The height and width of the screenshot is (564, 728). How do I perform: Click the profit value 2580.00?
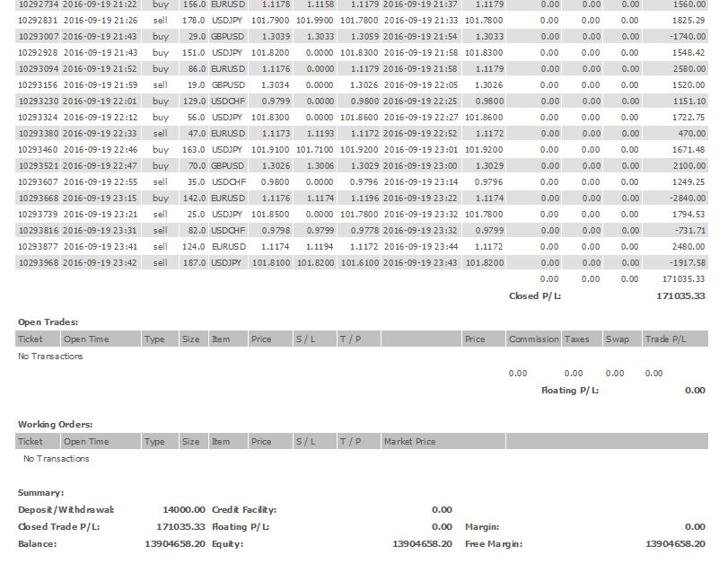click(x=687, y=68)
